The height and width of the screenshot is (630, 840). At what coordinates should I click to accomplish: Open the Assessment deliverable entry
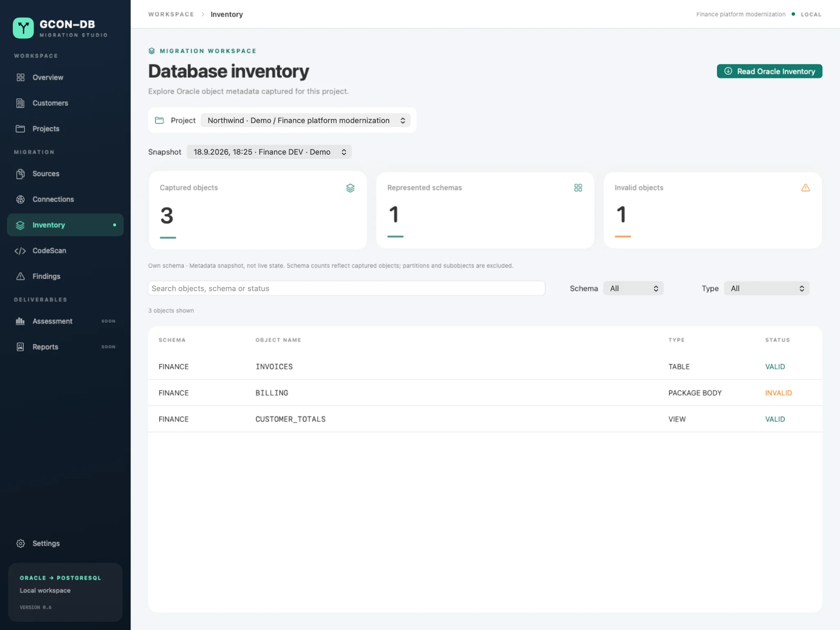click(x=65, y=321)
